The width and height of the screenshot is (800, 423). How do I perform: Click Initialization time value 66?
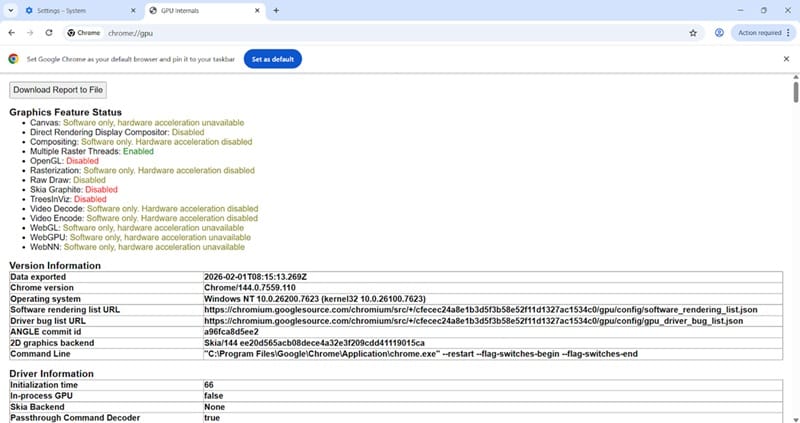point(209,385)
